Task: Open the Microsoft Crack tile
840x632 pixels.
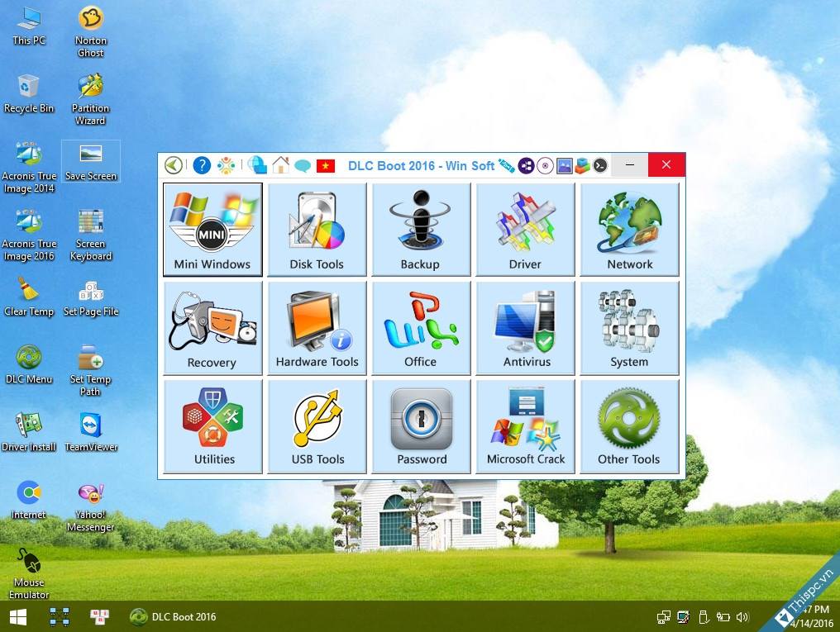Action: click(525, 426)
